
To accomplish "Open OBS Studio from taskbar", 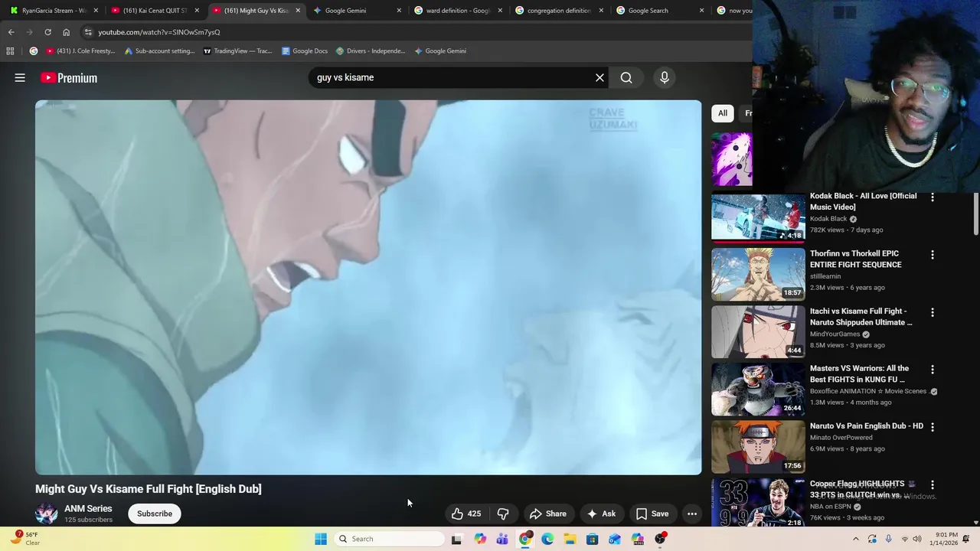I will (659, 539).
